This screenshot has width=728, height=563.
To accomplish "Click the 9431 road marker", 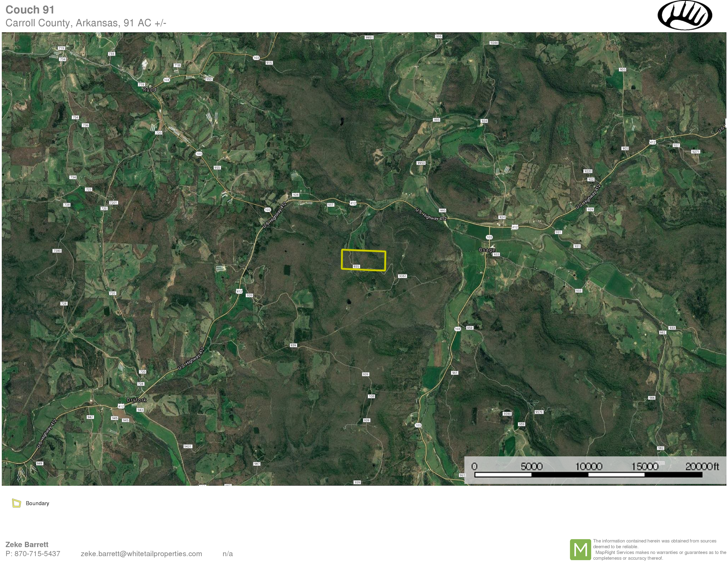I will click(x=188, y=446).
